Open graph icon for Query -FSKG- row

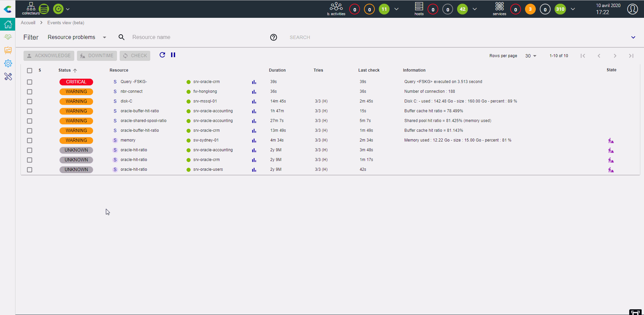tap(254, 82)
